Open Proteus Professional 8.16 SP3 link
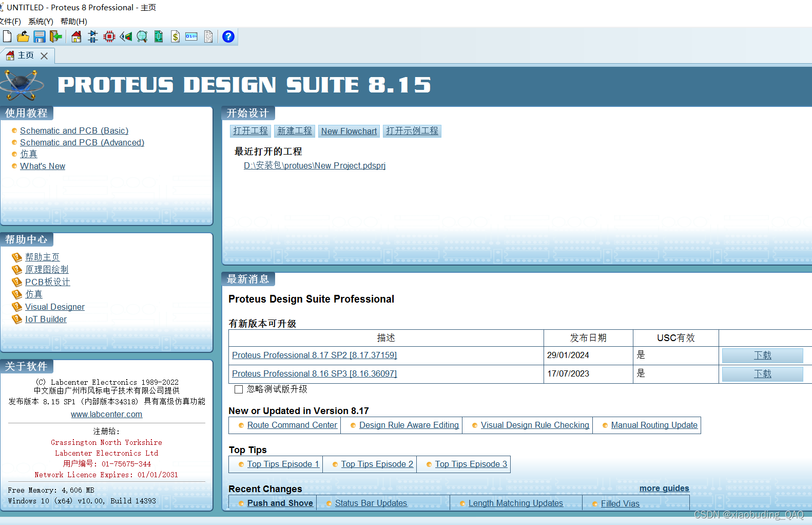Screen dimensions: 812x525 pyautogui.click(x=315, y=373)
